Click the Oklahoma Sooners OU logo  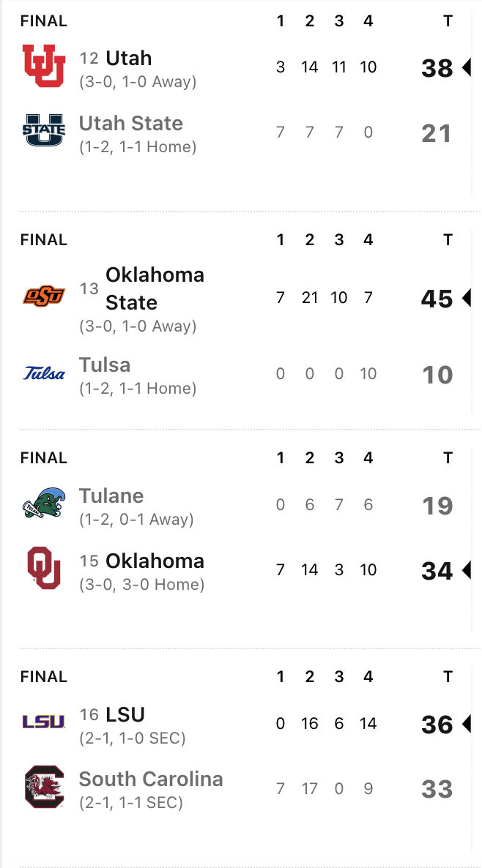click(43, 569)
